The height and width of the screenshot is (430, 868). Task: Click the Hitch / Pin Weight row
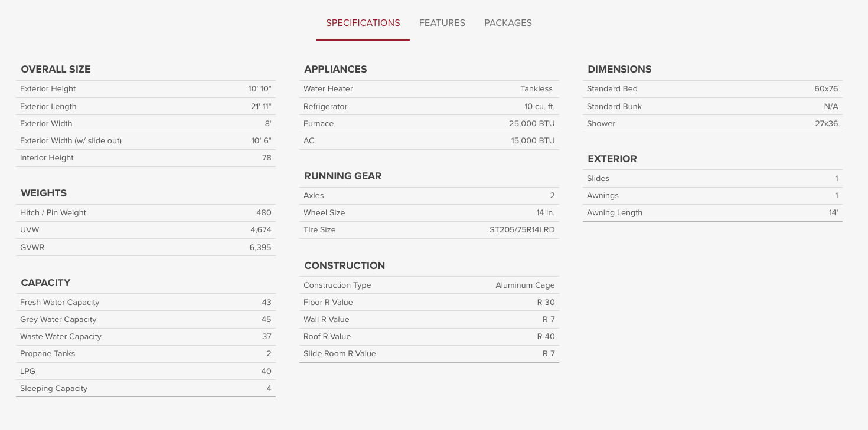click(146, 213)
